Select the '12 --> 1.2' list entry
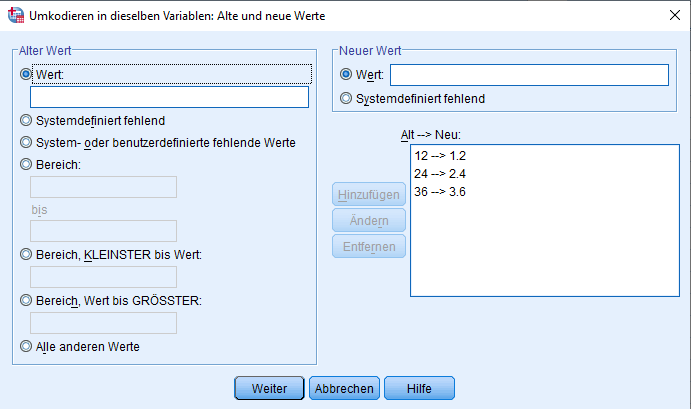Viewport: 691px width, 409px height. point(440,157)
